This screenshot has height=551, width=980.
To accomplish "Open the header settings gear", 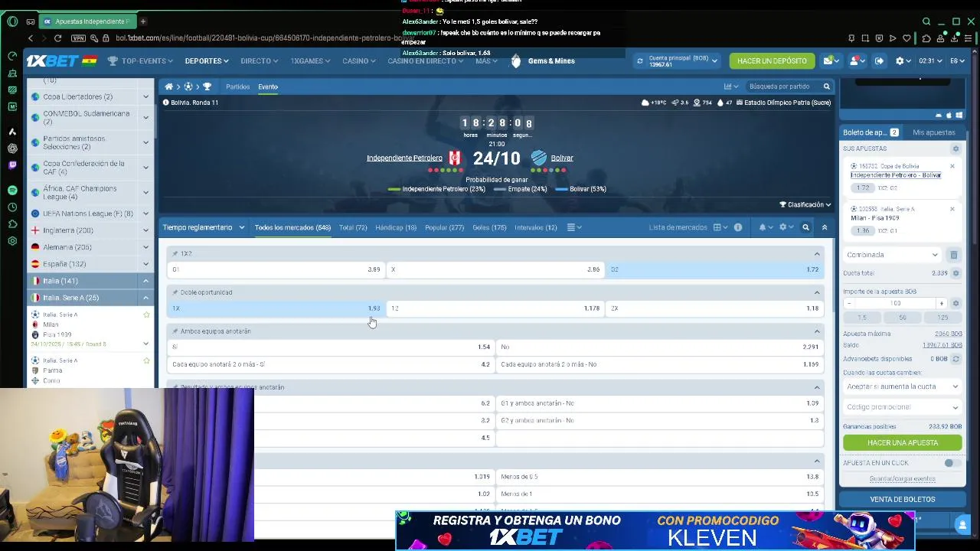I will click(900, 60).
